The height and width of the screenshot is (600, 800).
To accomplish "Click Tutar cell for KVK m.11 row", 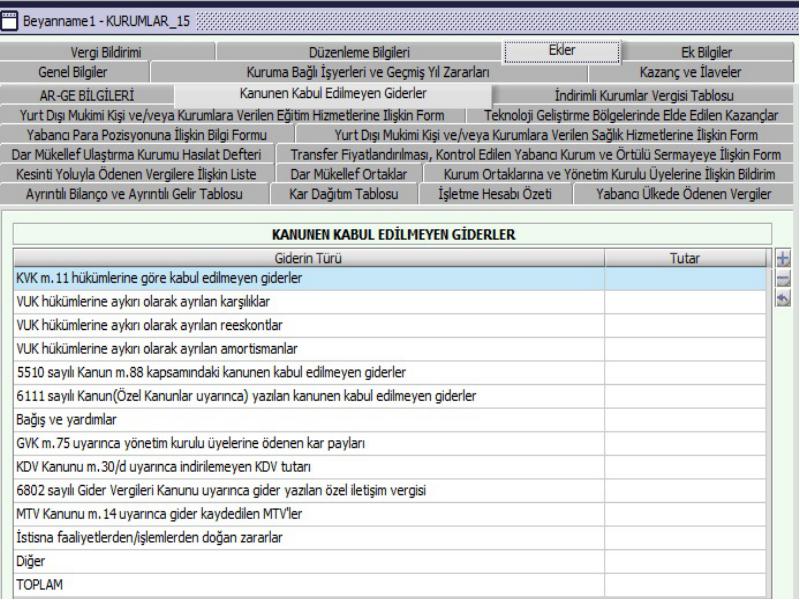I will [x=685, y=279].
